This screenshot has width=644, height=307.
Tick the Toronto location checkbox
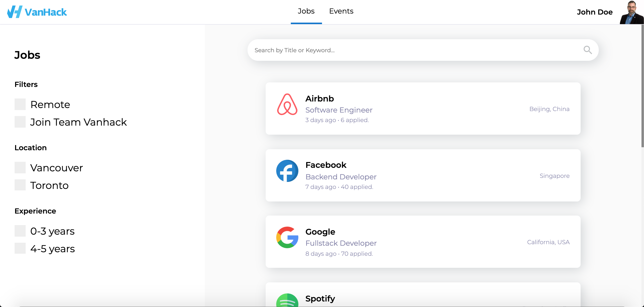[20, 185]
